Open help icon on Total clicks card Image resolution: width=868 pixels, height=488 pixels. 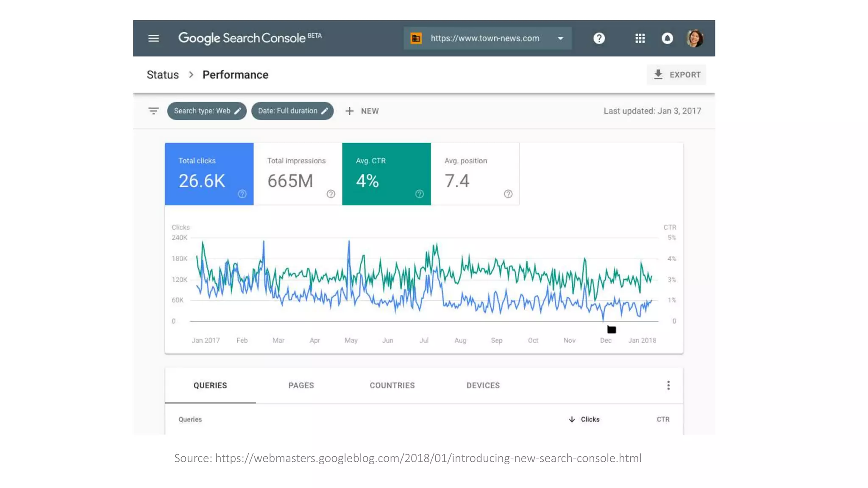pyautogui.click(x=242, y=194)
